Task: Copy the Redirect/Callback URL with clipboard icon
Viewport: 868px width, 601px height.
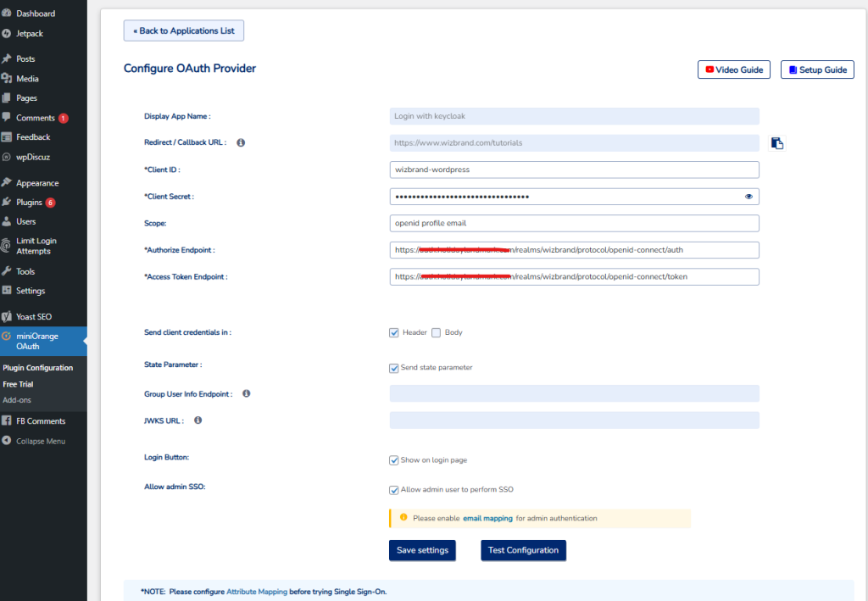Action: [776, 143]
